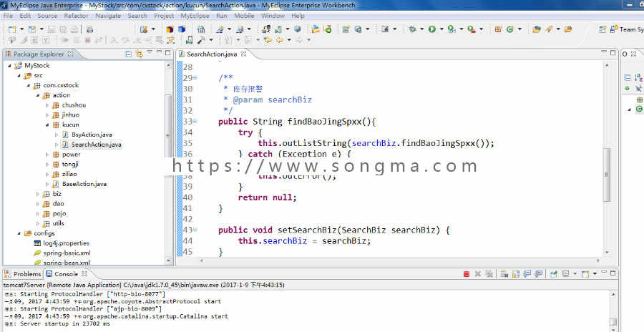
Task: Open the New file dropdown arrow
Action: 21,29
